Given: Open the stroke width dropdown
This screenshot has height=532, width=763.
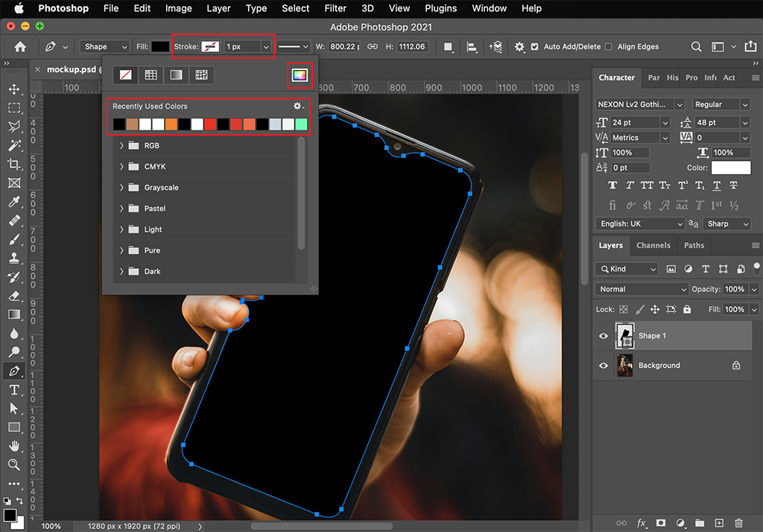Looking at the screenshot, I should coord(266,47).
